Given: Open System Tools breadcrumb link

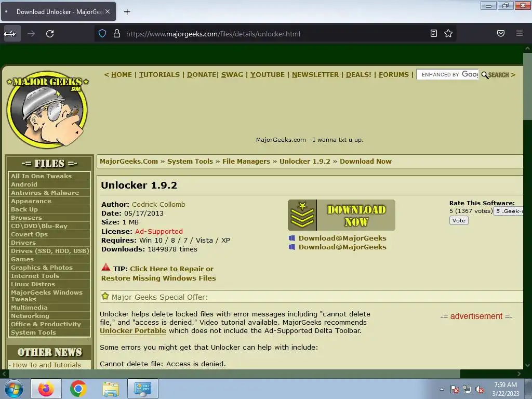Looking at the screenshot, I should pos(190,162).
